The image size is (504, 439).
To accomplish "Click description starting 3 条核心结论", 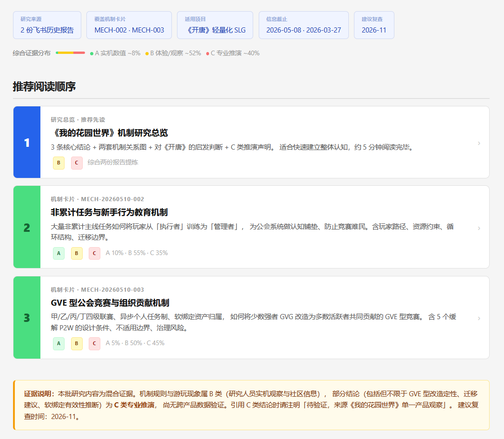I will [x=232, y=147].
